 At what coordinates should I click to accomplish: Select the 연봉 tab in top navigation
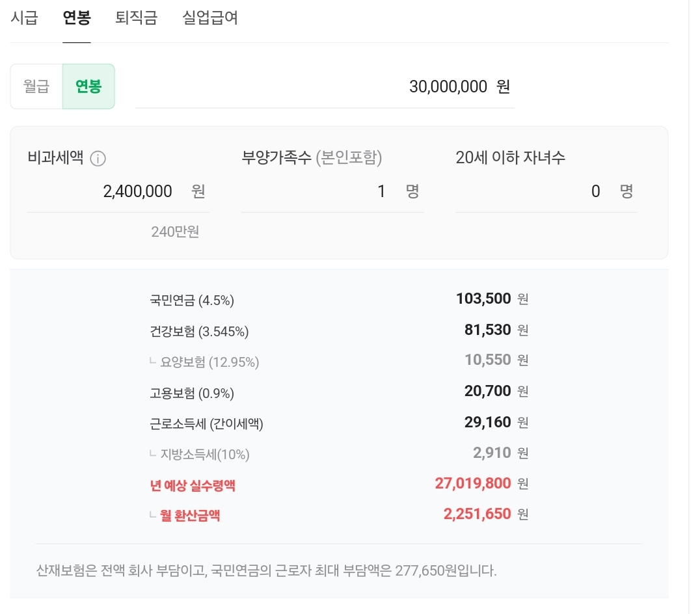[x=76, y=18]
